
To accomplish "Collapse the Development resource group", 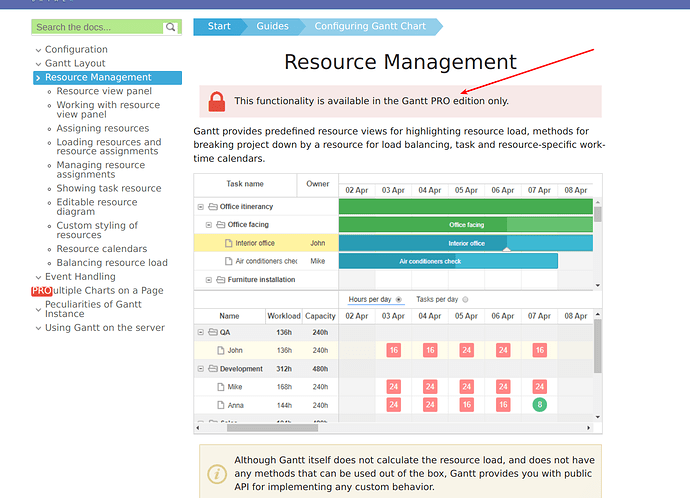I will (201, 369).
